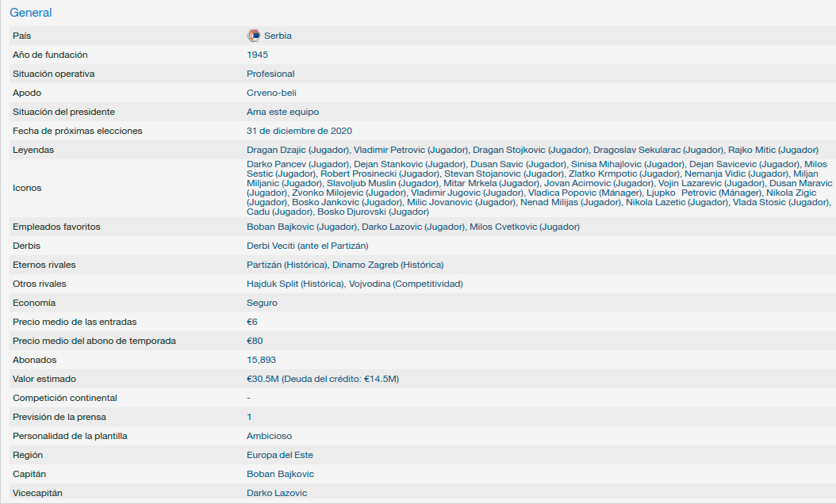The height and width of the screenshot is (504, 836).
Task: Open icon Darko Pancev (Jugador)
Action: pos(297,164)
